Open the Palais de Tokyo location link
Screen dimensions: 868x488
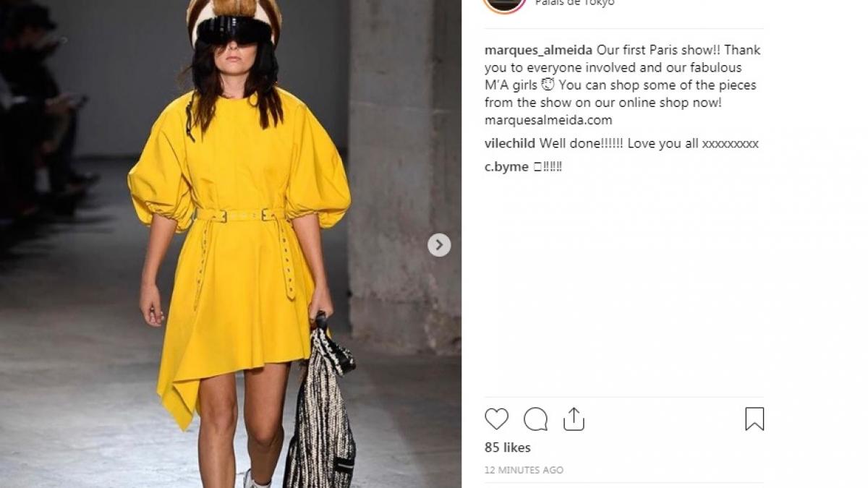pyautogui.click(x=574, y=3)
